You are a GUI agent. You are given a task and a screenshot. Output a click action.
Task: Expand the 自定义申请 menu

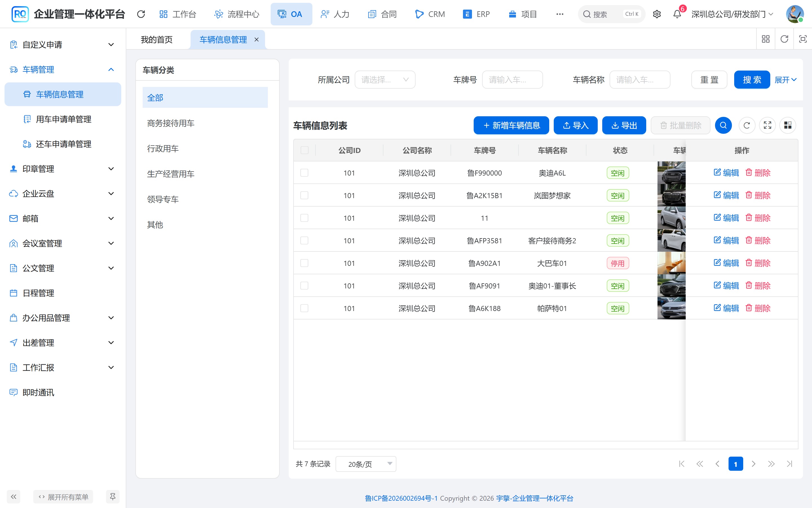63,45
